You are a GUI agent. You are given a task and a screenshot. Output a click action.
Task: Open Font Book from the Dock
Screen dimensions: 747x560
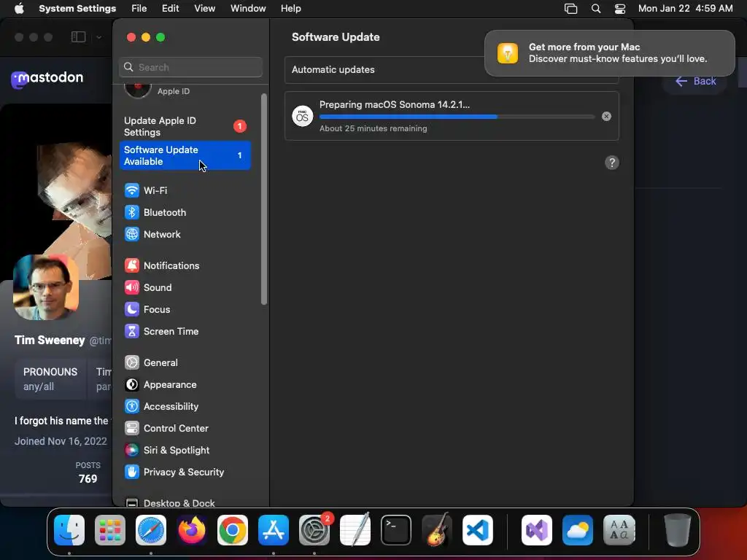pyautogui.click(x=619, y=530)
